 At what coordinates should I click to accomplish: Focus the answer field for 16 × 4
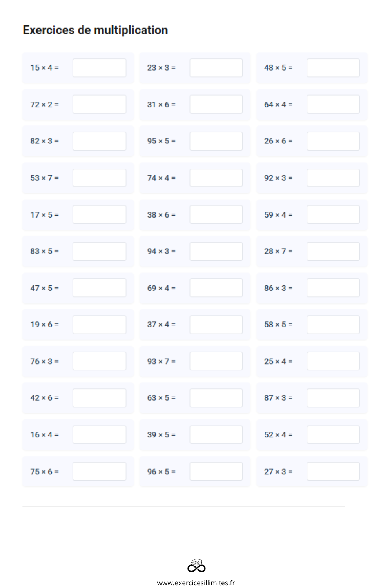(99, 435)
